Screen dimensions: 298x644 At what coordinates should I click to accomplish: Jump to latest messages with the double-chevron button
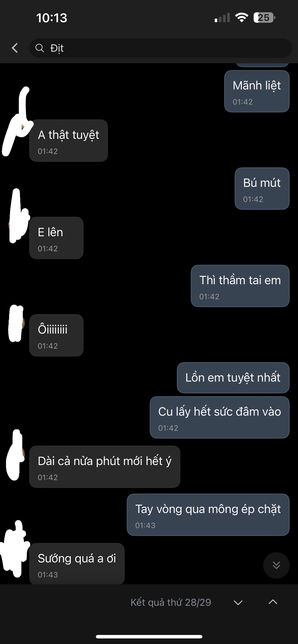tap(276, 565)
